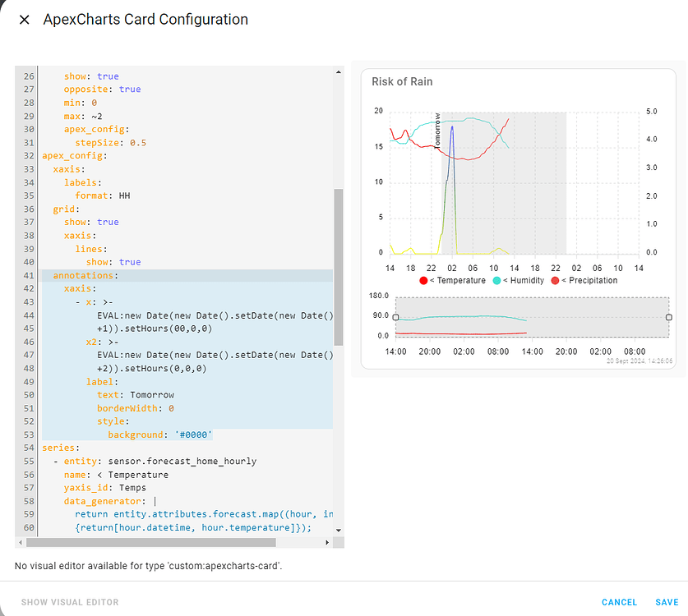
Task: Click the up arrow on the editor scrollbar
Action: (338, 71)
